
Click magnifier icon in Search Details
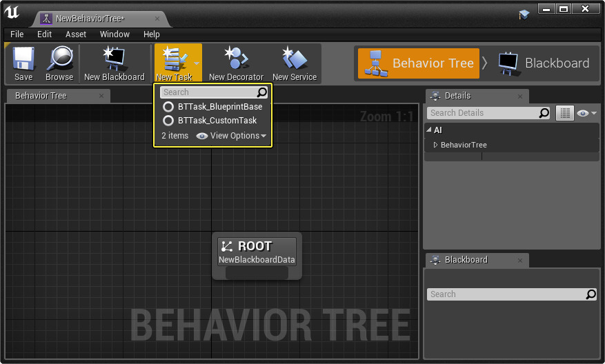(544, 113)
